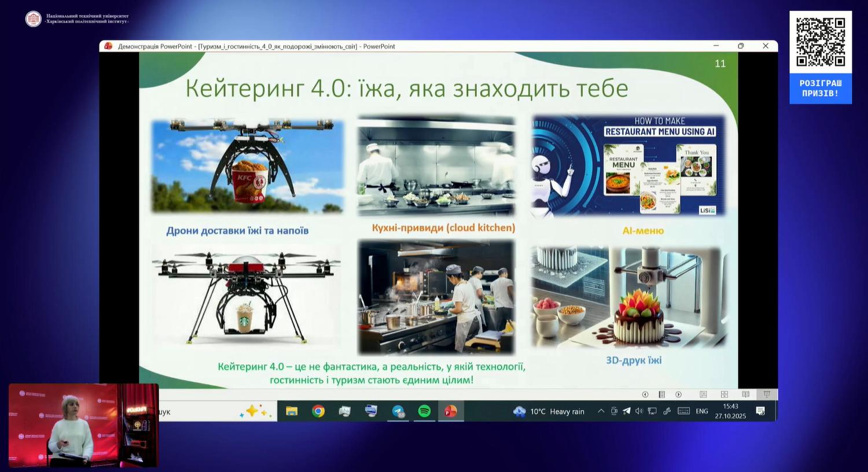The image size is (868, 472).
Task: Open the clock showing 15:43 27.10.2025
Action: 730,411
